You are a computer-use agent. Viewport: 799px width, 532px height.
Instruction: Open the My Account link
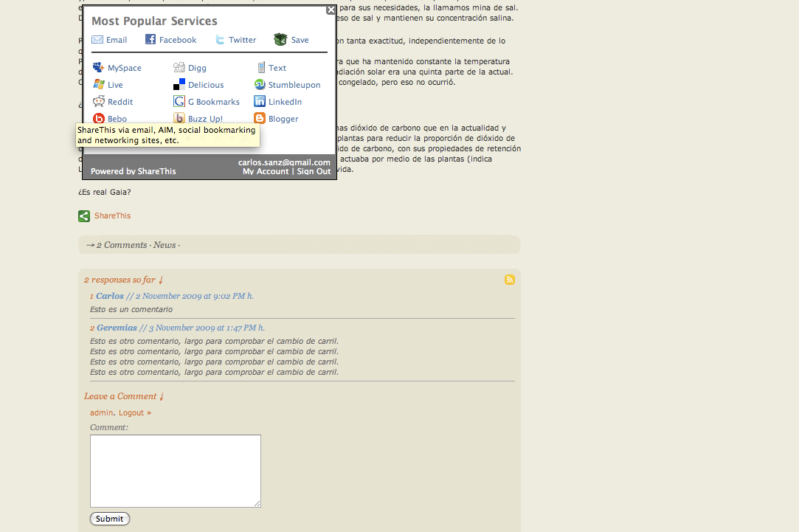pos(266,171)
